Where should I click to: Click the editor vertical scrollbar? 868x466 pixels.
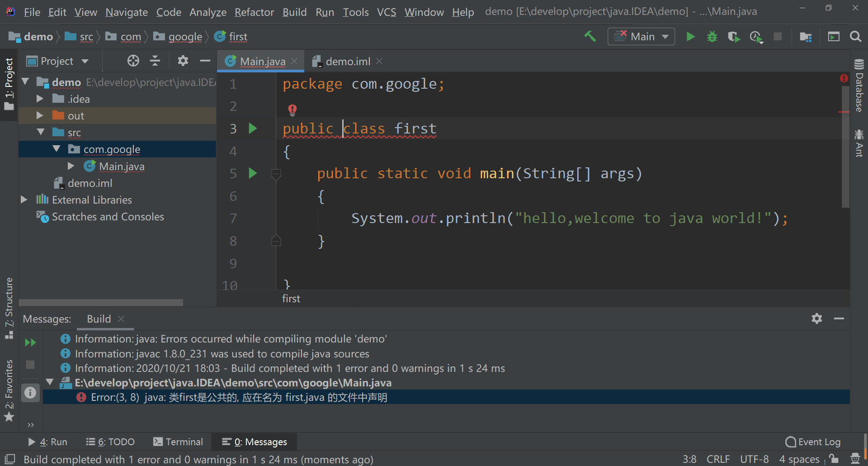point(845,147)
